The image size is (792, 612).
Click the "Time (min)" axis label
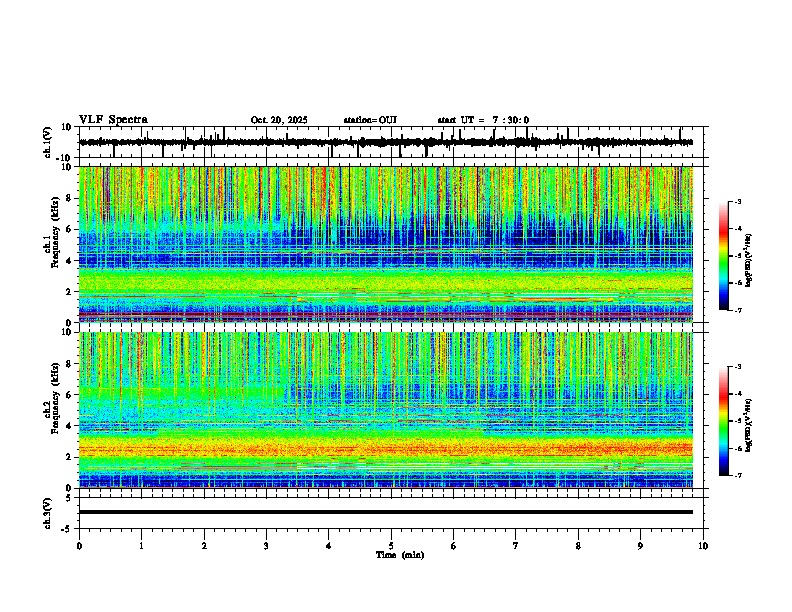[400, 555]
